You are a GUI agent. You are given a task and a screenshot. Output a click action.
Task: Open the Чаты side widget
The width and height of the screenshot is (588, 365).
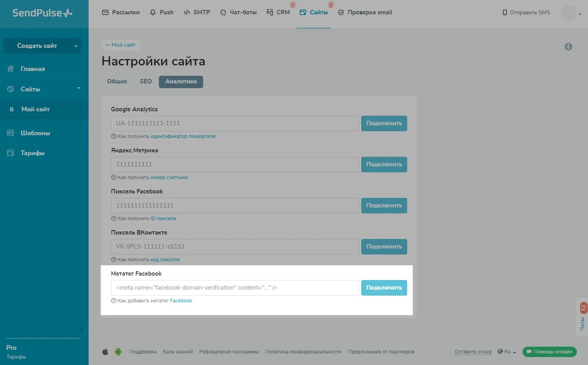click(582, 317)
